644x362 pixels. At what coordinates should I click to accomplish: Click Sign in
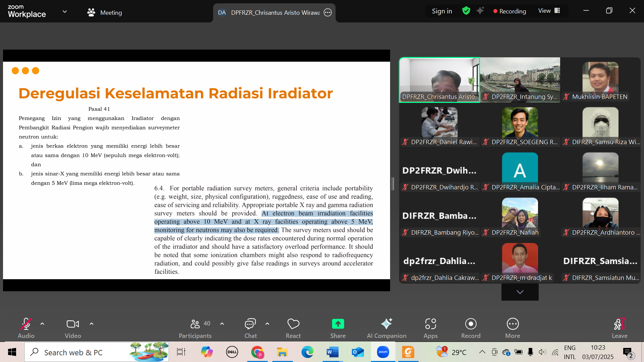(442, 11)
